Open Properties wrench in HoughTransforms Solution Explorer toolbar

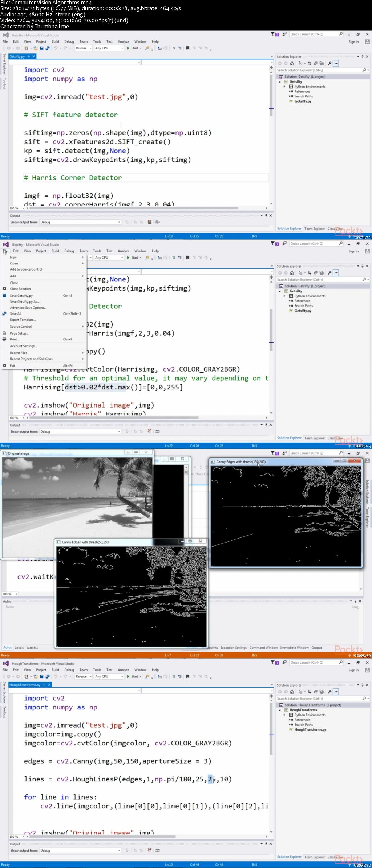coord(330,692)
